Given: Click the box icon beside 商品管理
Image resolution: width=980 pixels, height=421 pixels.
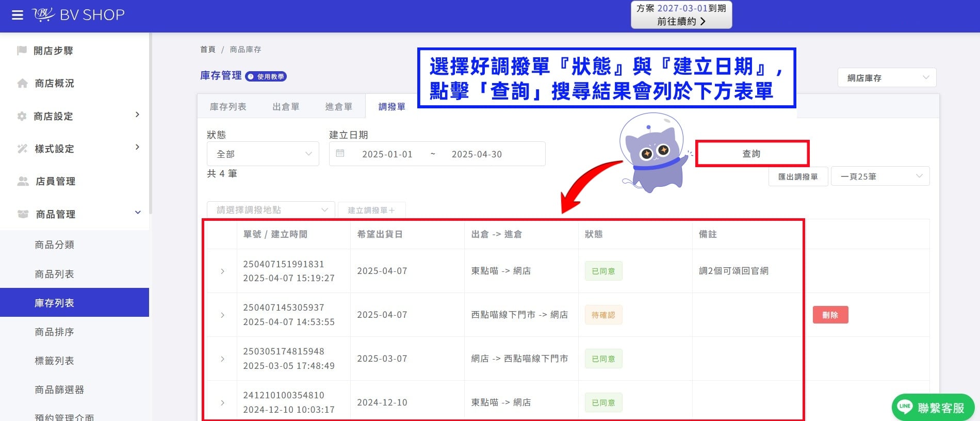Looking at the screenshot, I should point(23,214).
